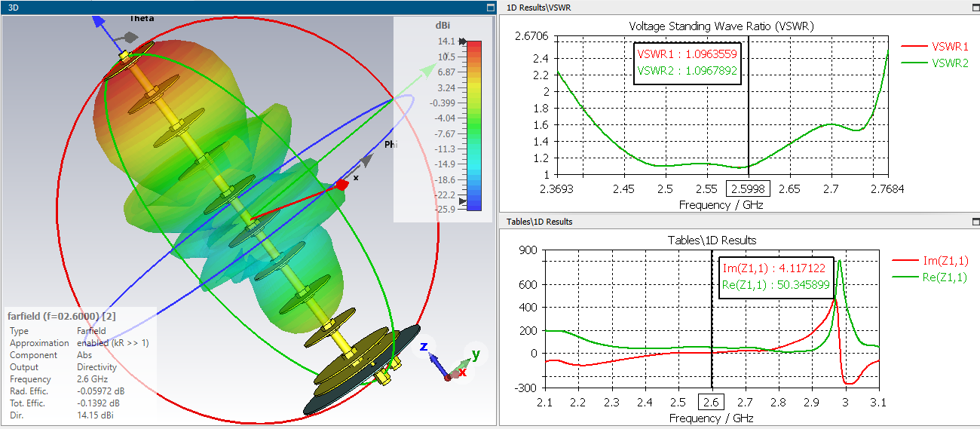Click the 1D Results\VSWR title bar
Viewport: 980px width, 429px height.
(x=739, y=8)
